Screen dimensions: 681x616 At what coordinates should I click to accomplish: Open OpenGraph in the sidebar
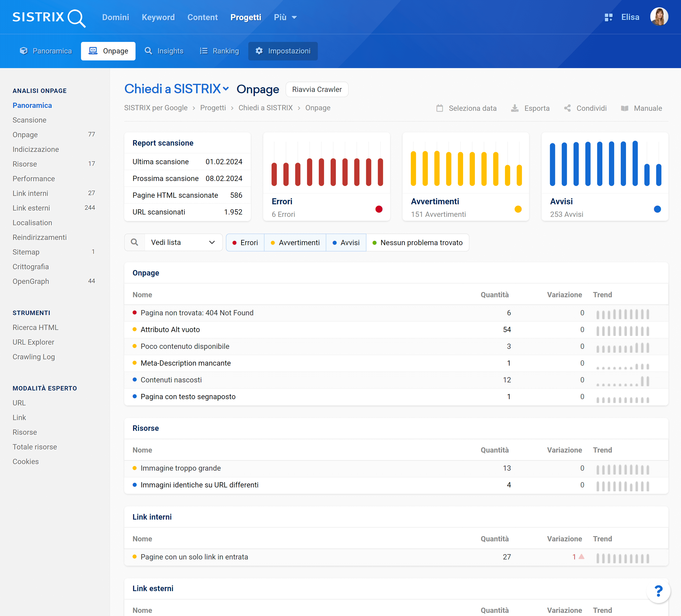point(31,281)
